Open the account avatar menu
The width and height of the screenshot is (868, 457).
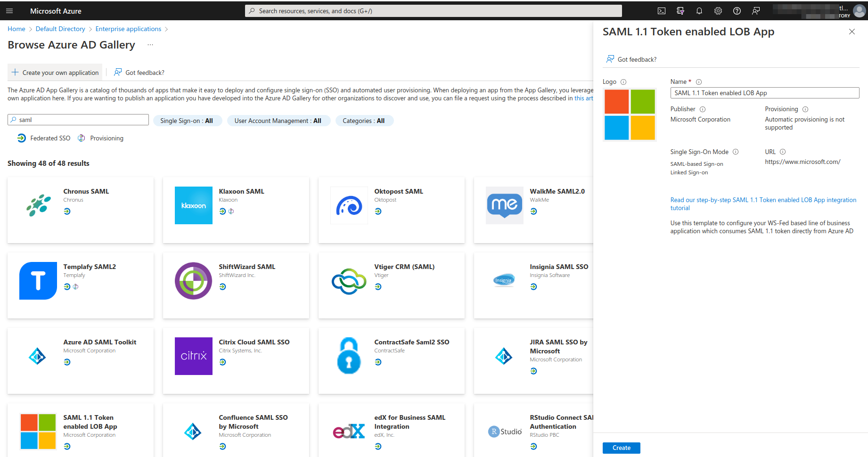(860, 11)
